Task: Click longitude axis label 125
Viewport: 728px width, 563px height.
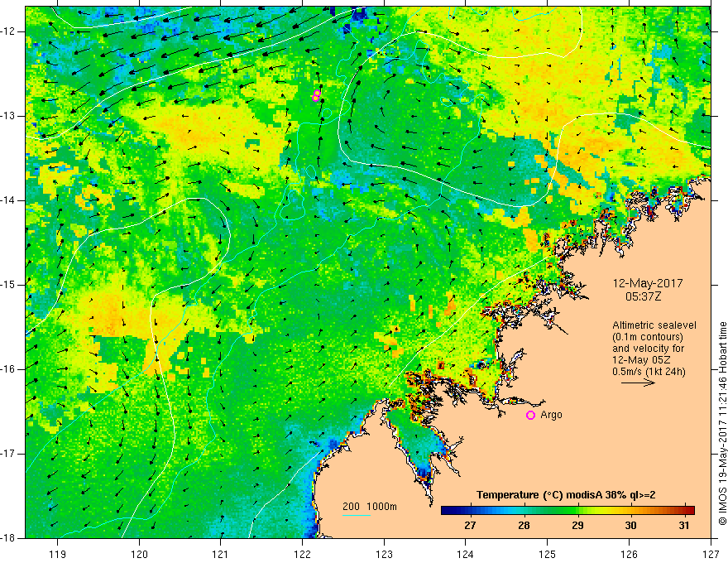Action: pos(548,554)
